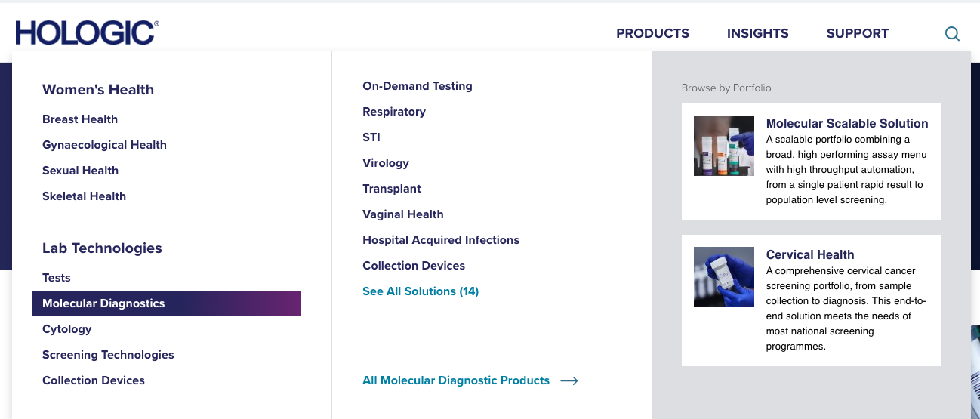The height and width of the screenshot is (419, 980).
Task: Open the Support menu
Action: coord(858,33)
